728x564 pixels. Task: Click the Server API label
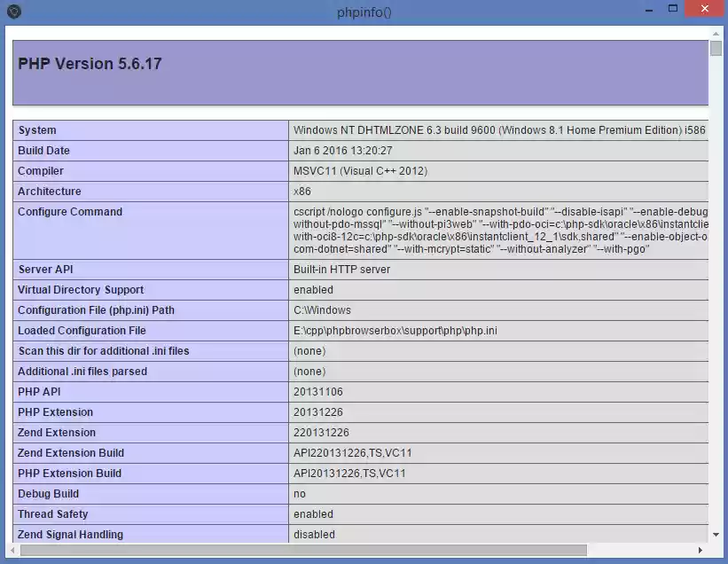pyautogui.click(x=45, y=270)
